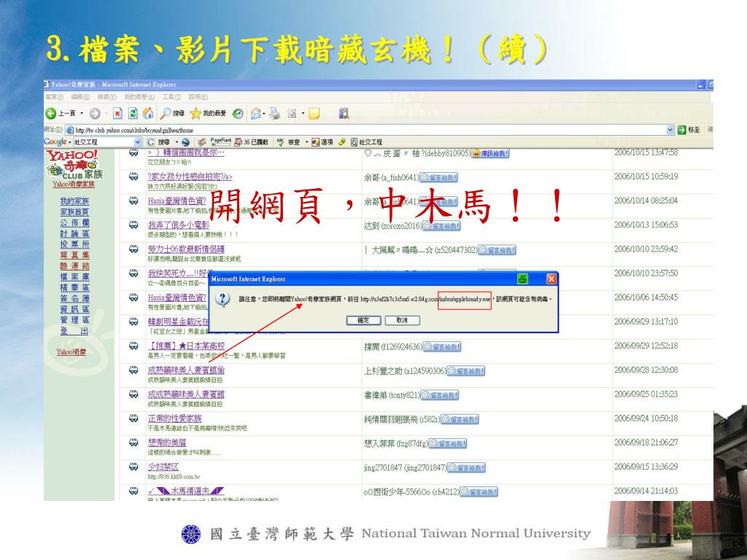Open the 我的家族 sidebar link
747x560 pixels.
(74, 201)
